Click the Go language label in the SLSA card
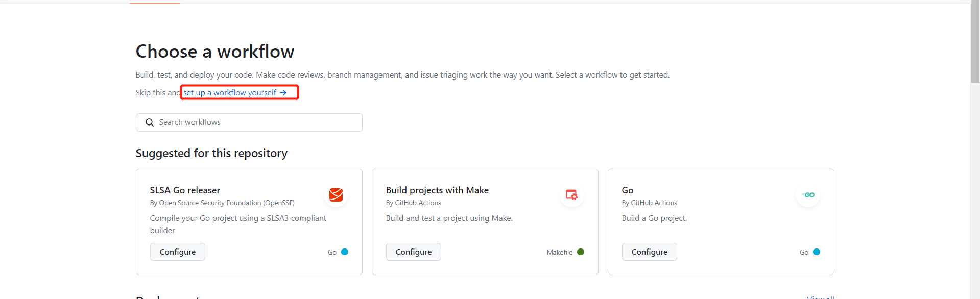Viewport: 980px width, 299px height. tap(332, 252)
